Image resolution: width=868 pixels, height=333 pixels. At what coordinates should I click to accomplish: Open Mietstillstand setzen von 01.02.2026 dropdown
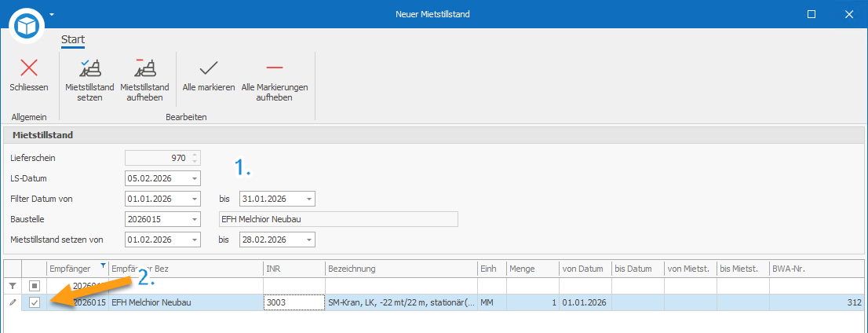click(x=195, y=240)
